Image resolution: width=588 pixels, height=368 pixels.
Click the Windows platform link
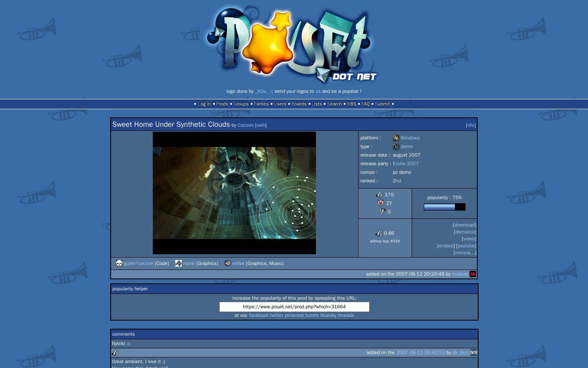[x=410, y=138]
